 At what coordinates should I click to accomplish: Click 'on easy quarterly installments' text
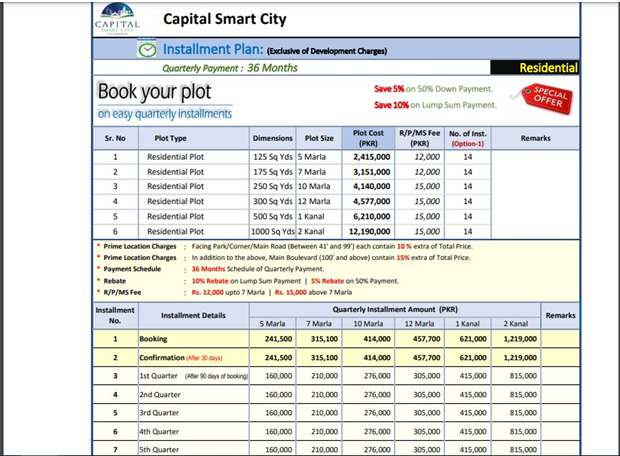[165, 114]
